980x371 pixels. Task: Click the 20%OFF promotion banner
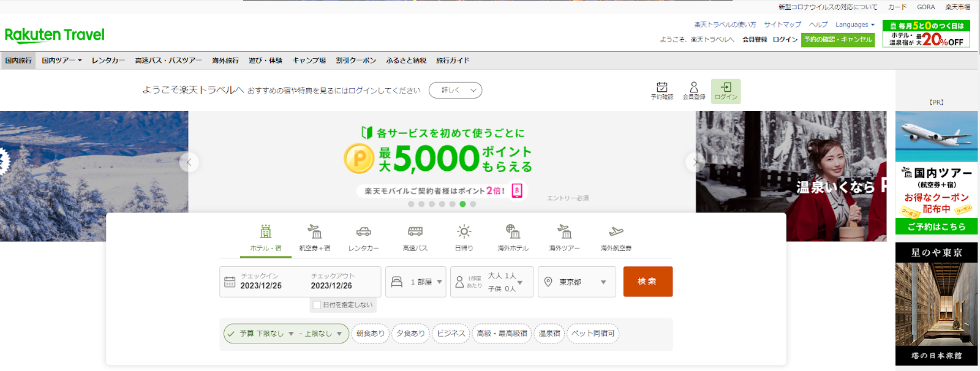[926, 34]
